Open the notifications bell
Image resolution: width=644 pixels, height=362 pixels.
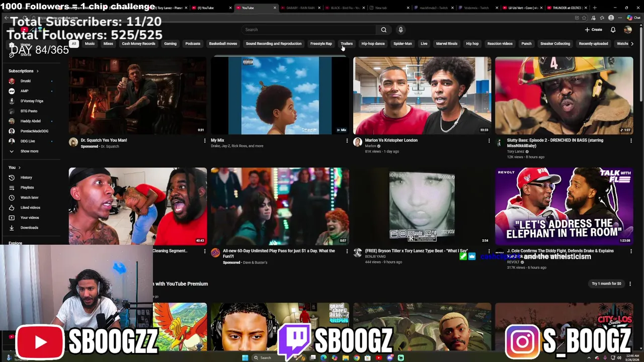[x=613, y=30]
